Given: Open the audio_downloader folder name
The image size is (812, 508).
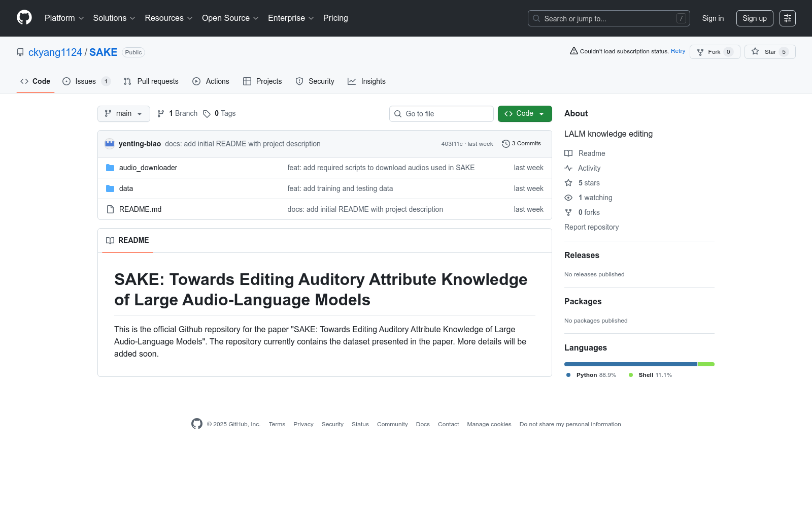Looking at the screenshot, I should pyautogui.click(x=148, y=168).
